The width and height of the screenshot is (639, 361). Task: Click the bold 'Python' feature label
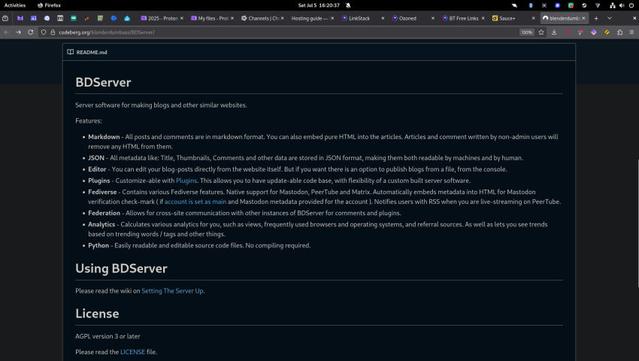click(99, 246)
